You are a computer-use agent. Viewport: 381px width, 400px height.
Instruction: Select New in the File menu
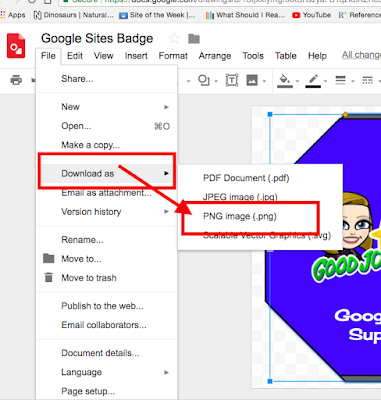pos(106,107)
